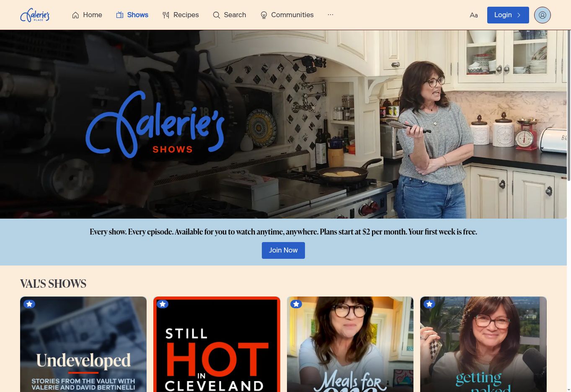Open the Recipes menu item

point(181,15)
